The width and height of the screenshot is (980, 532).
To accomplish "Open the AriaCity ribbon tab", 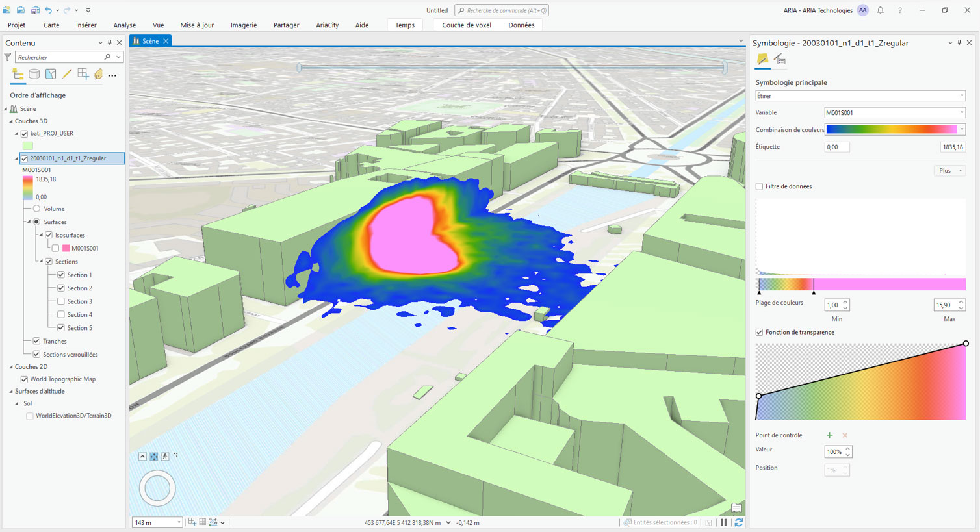I will click(x=328, y=25).
